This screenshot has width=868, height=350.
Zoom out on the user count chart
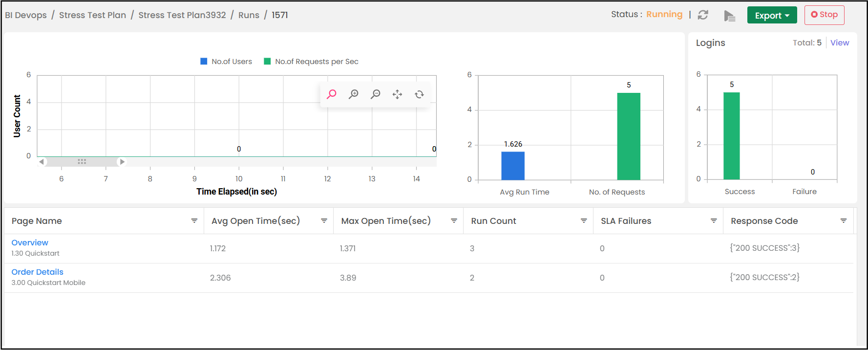point(376,94)
